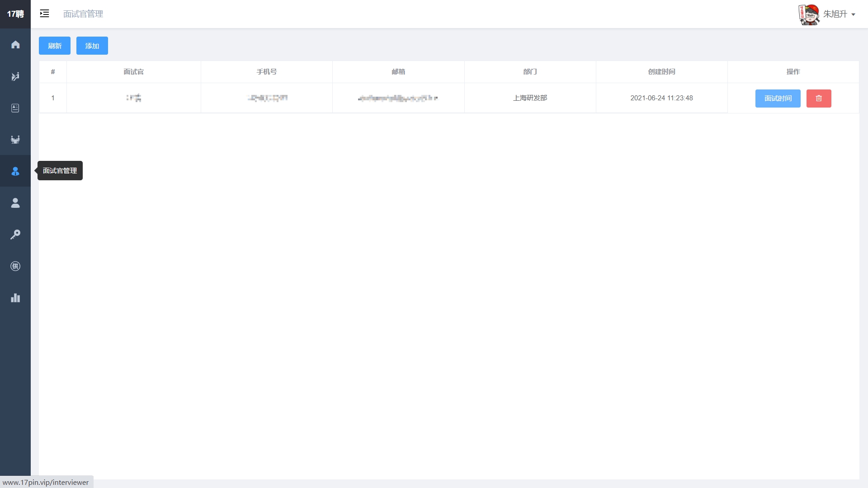
Task: Select the blue interviewer management icon
Action: pos(15,171)
